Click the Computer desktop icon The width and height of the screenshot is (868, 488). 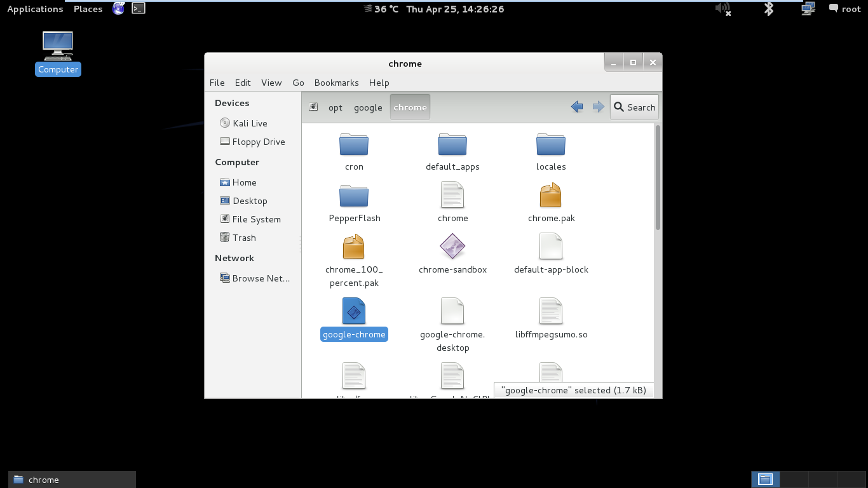pos(58,53)
